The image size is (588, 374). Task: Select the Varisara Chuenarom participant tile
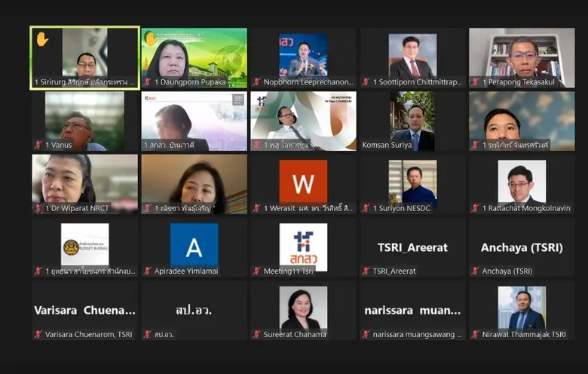pyautogui.click(x=84, y=310)
